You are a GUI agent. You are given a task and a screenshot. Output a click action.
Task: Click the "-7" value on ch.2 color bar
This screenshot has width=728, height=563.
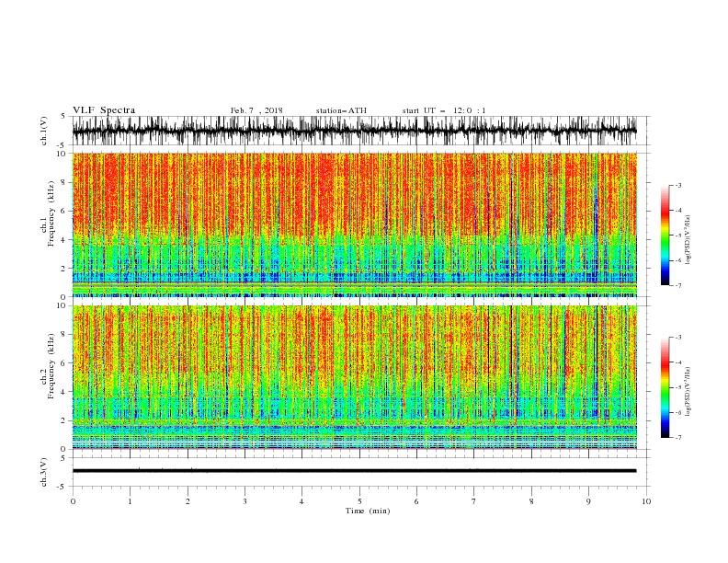(x=678, y=438)
